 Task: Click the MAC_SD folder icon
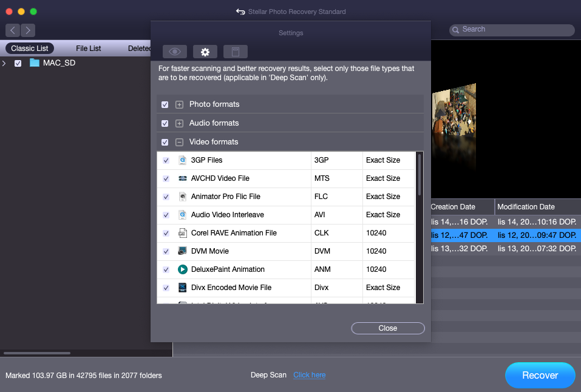tap(35, 63)
